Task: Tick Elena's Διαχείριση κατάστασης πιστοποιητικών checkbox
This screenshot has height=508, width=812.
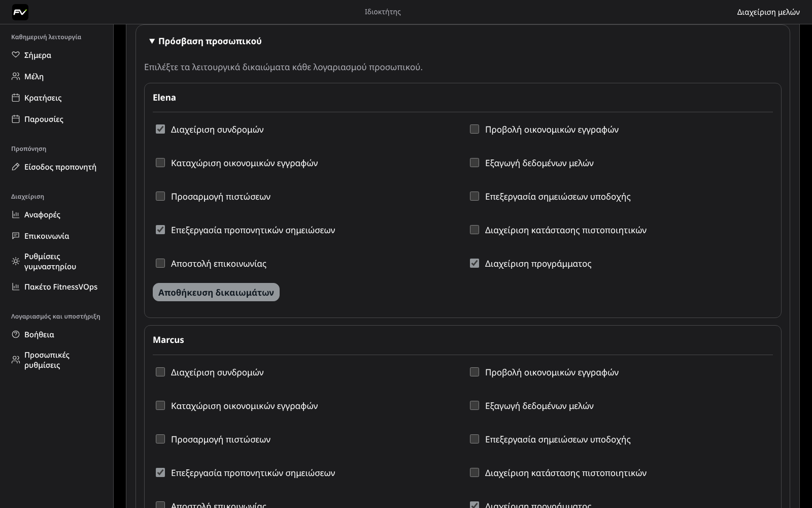Action: coord(475,230)
